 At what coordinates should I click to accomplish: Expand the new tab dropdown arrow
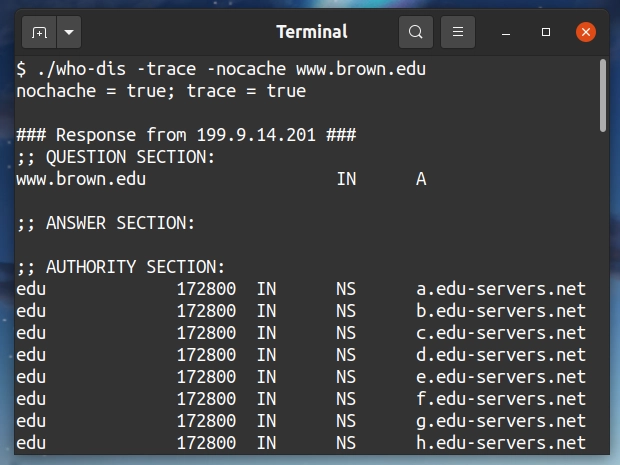click(69, 32)
